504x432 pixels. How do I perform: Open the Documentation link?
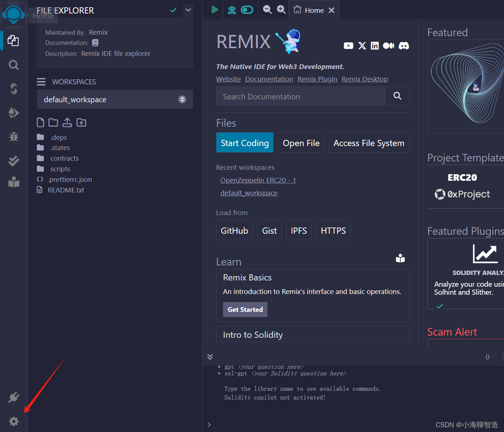[x=269, y=79]
